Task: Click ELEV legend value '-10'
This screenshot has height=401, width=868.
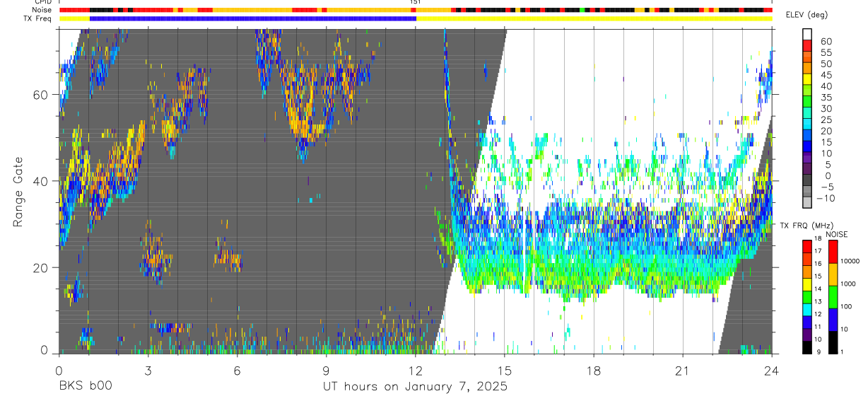Action: click(824, 198)
